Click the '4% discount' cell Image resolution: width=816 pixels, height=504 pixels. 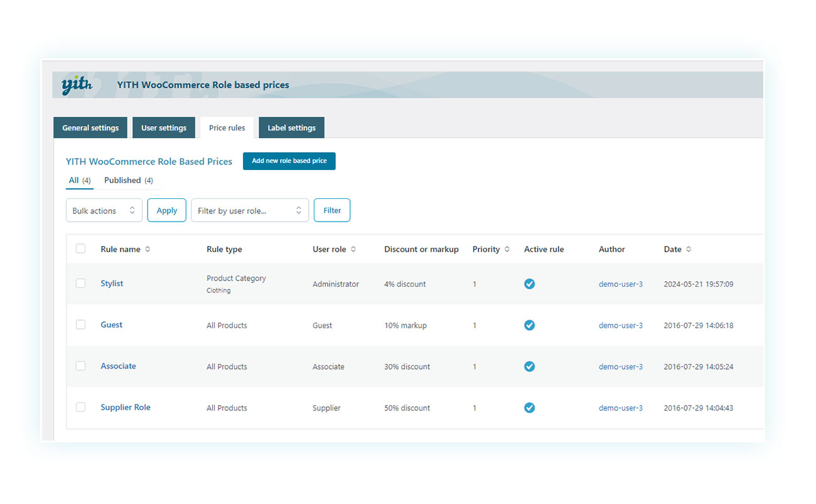(405, 284)
